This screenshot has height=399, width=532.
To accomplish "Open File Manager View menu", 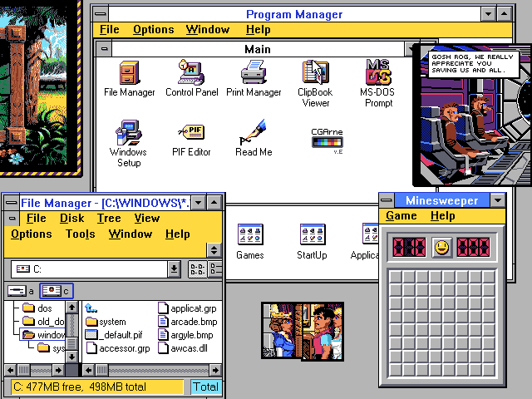I will tap(146, 218).
